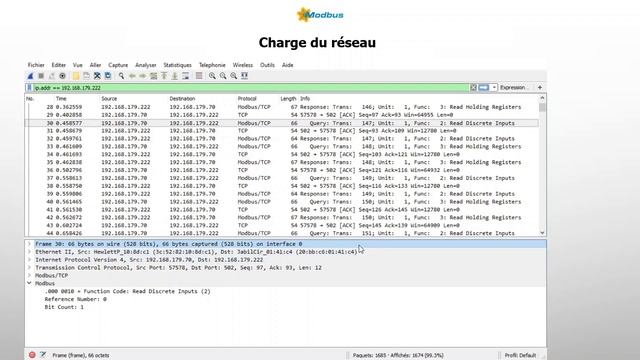
Task: Zoom out the packet text
Action: [223, 76]
